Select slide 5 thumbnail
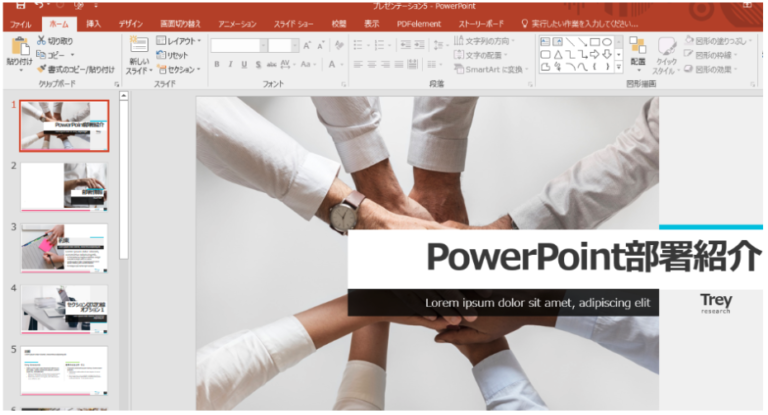Screen dimensions: 768x415 [x=64, y=371]
